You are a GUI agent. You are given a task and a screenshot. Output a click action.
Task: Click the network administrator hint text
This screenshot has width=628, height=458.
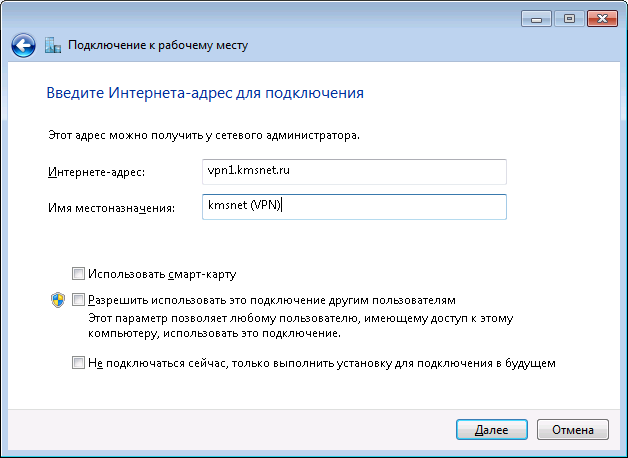point(204,135)
